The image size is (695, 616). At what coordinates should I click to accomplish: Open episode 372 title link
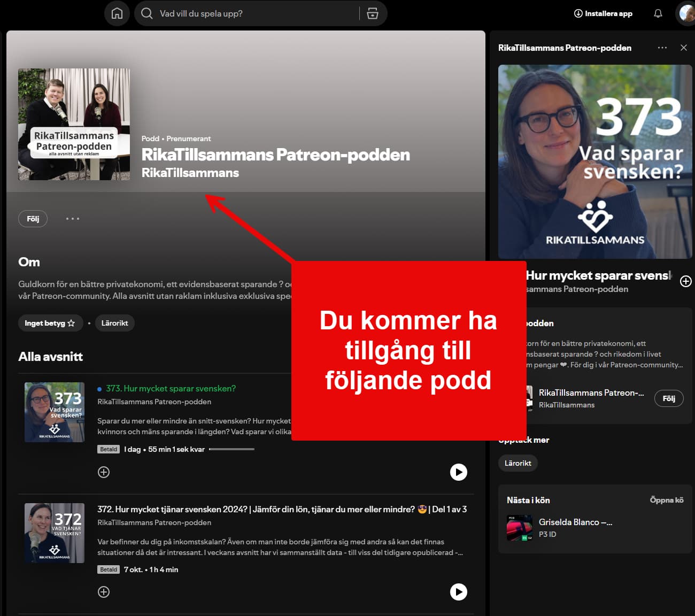click(282, 510)
